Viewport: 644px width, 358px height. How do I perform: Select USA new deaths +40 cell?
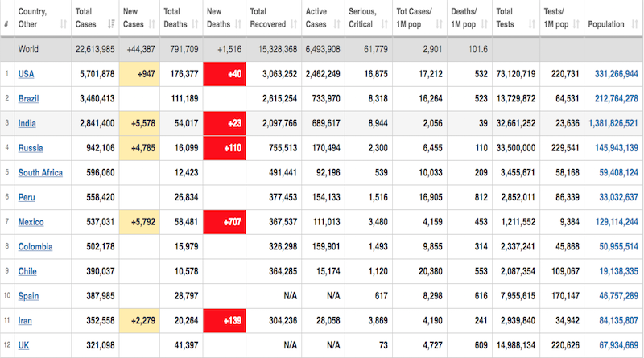(225, 74)
